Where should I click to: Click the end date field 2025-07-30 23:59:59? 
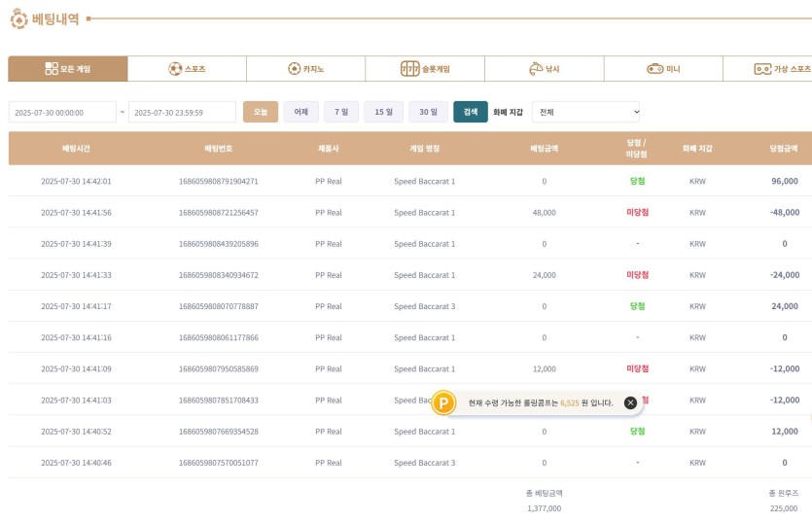point(182,113)
